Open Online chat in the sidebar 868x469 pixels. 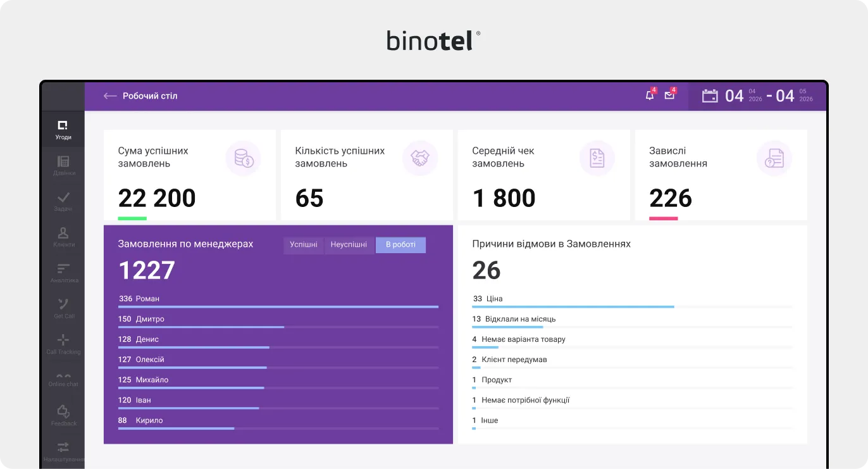point(63,380)
